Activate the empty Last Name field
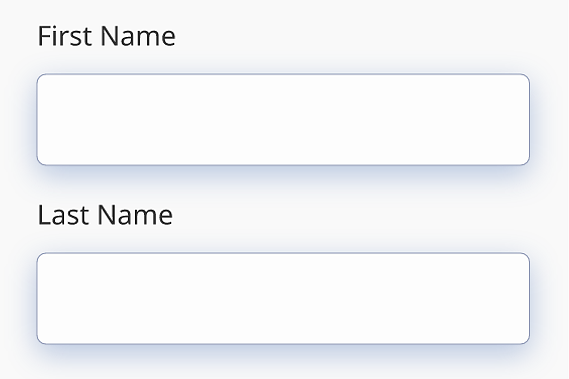The image size is (569, 379). point(283,298)
